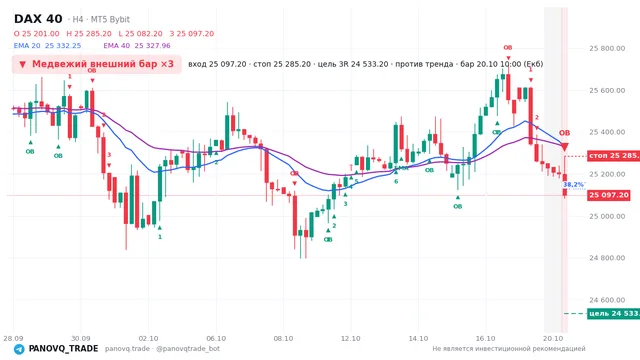The image size is (640, 360).
Task: Click the close value 'З 25 097.20'
Action: point(192,33)
